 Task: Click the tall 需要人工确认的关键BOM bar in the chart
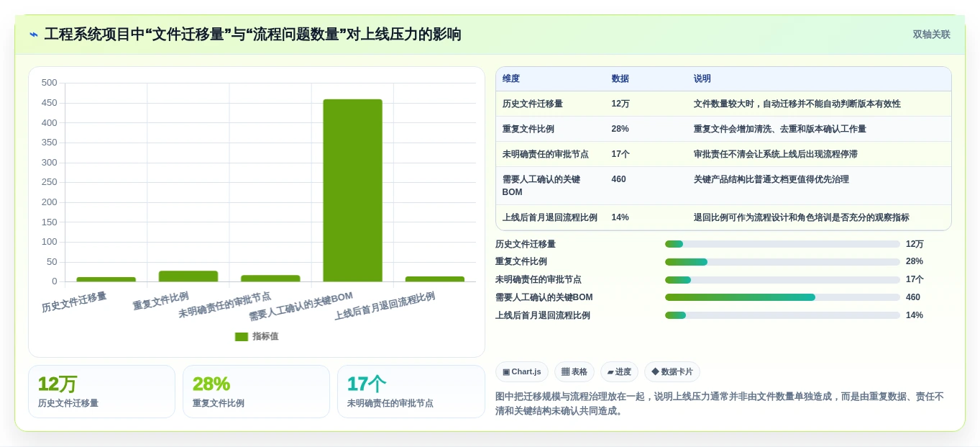352,190
